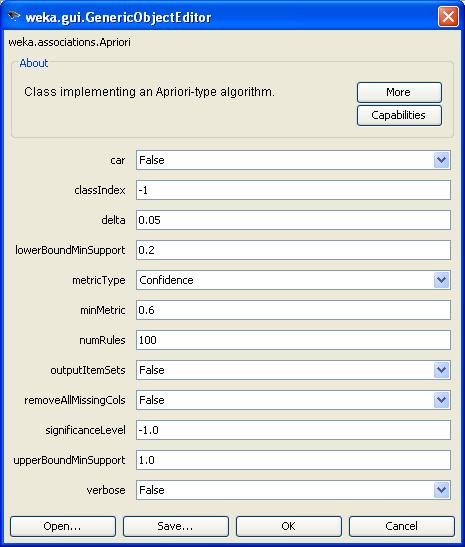465x547 pixels.
Task: Click the classIndex input field
Action: pos(293,190)
